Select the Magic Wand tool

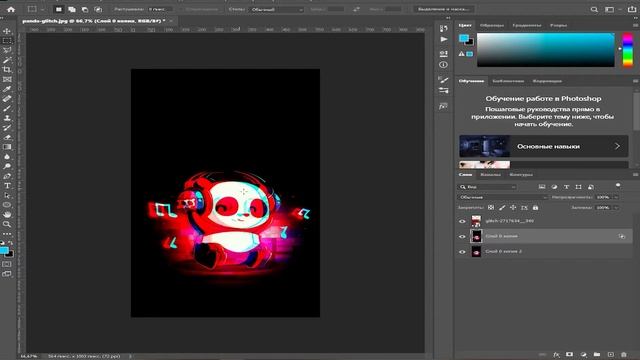tap(7, 60)
